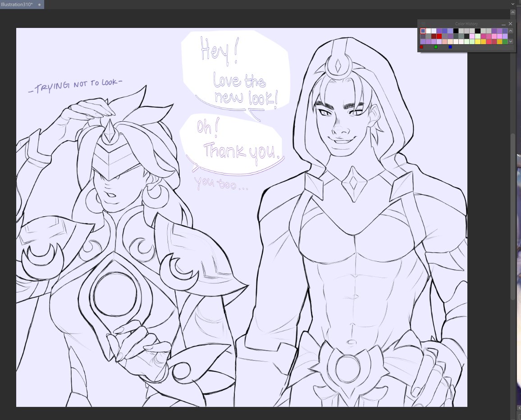Close the Illustration310 tab with its dot

(40, 5)
